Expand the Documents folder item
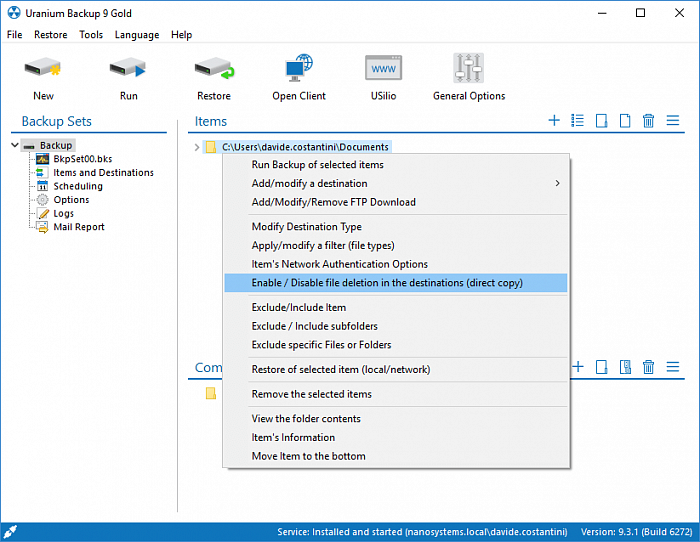The image size is (700, 542). 197,147
